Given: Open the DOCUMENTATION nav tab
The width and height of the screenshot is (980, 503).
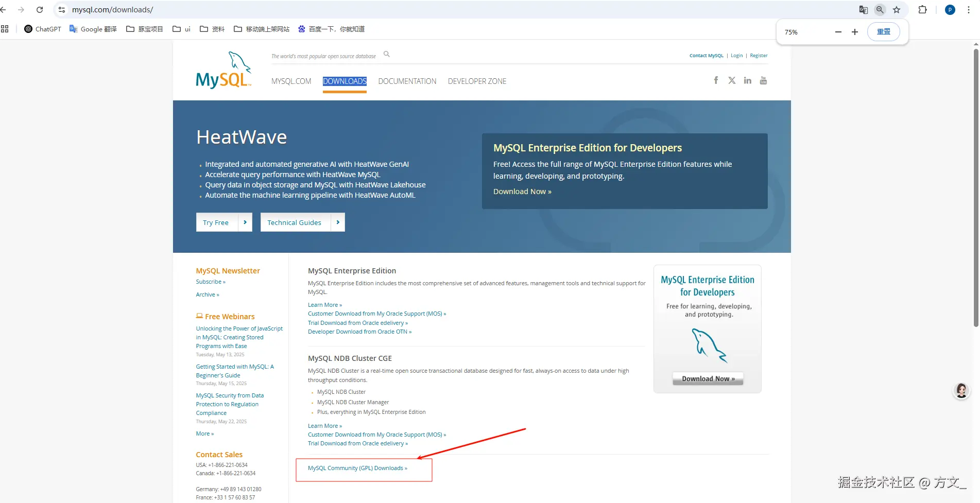Looking at the screenshot, I should tap(407, 81).
